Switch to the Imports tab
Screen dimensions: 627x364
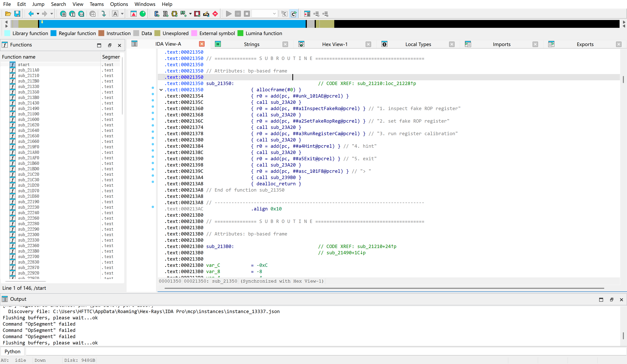point(501,44)
